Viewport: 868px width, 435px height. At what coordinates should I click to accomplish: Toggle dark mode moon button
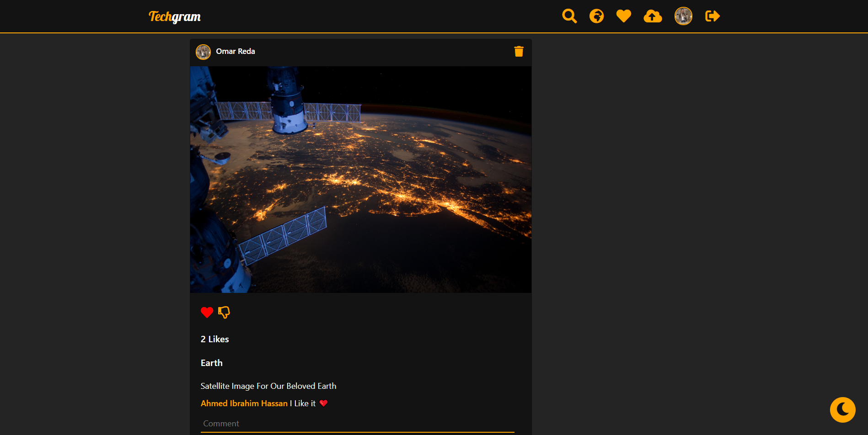(842, 410)
